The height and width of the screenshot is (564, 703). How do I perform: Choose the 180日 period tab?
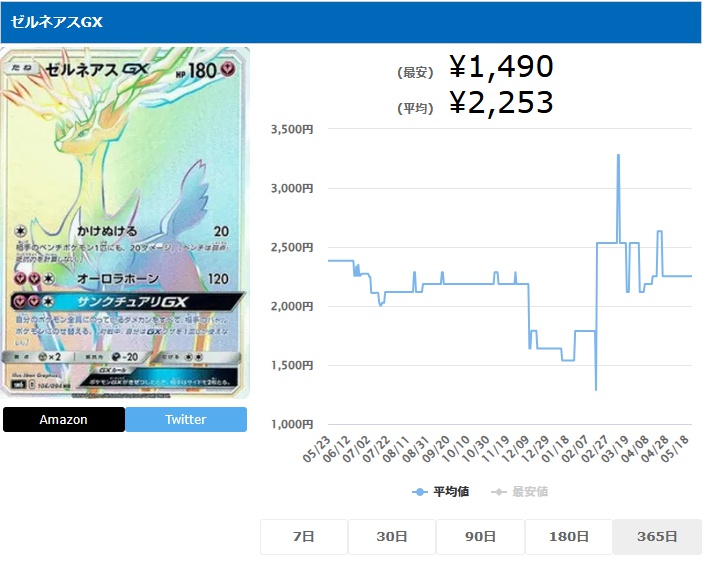point(568,537)
